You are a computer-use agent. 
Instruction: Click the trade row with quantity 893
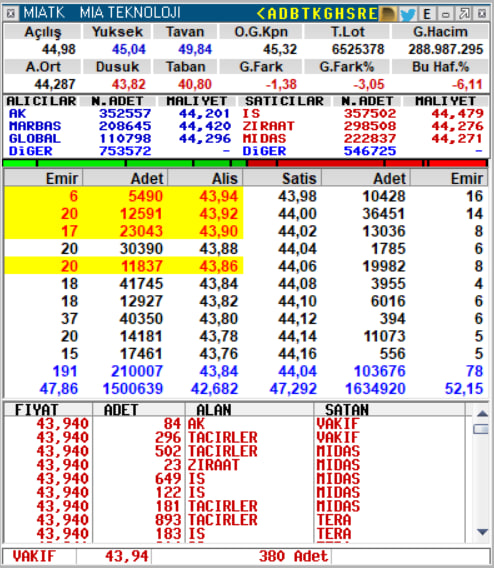coord(234,520)
